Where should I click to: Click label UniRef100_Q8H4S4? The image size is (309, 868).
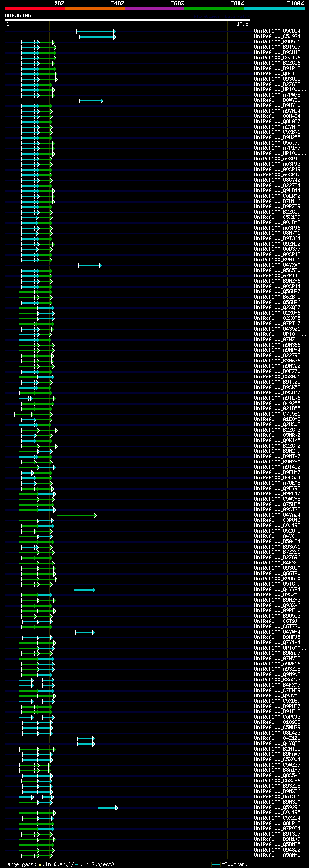pyautogui.click(x=277, y=116)
